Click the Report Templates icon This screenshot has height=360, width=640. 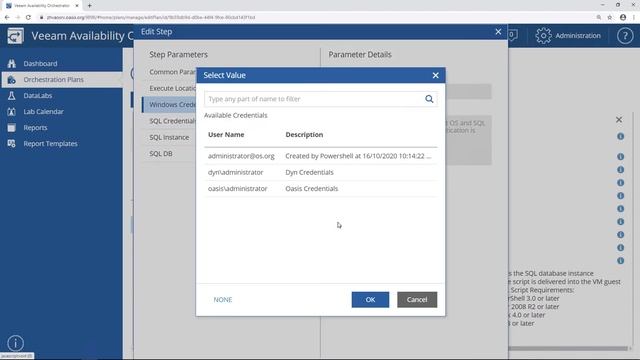pyautogui.click(x=11, y=144)
